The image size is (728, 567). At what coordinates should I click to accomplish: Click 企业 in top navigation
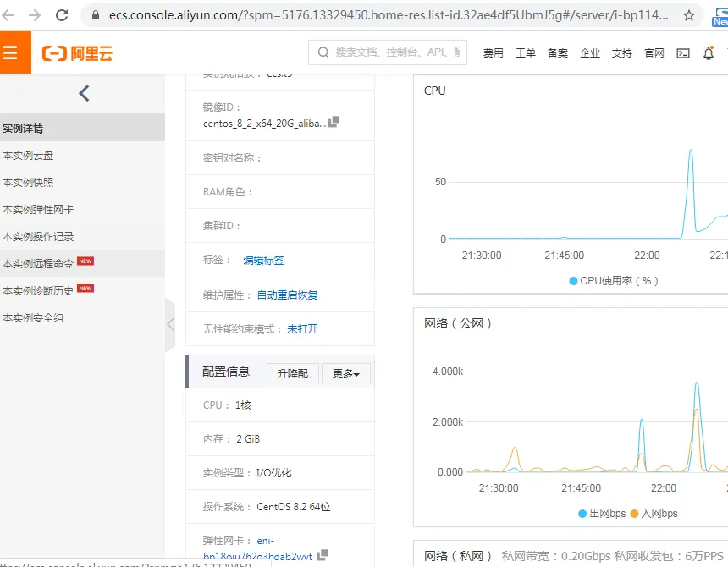[x=590, y=53]
